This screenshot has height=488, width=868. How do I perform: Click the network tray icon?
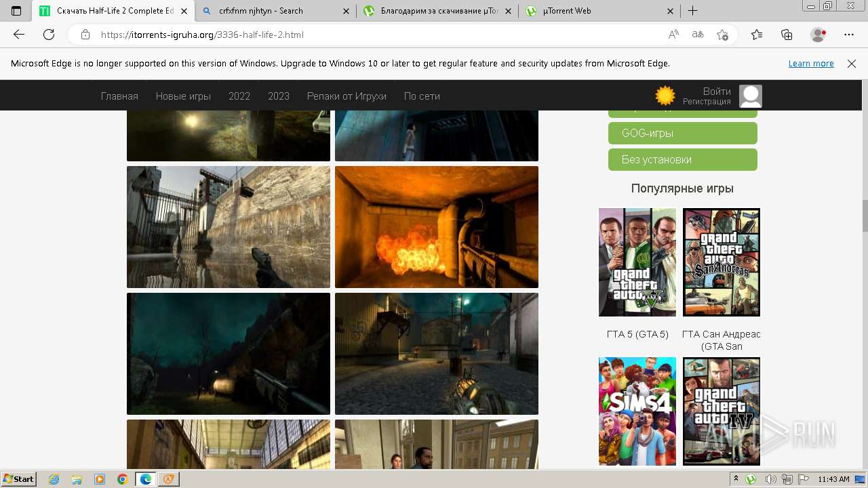[x=787, y=479]
